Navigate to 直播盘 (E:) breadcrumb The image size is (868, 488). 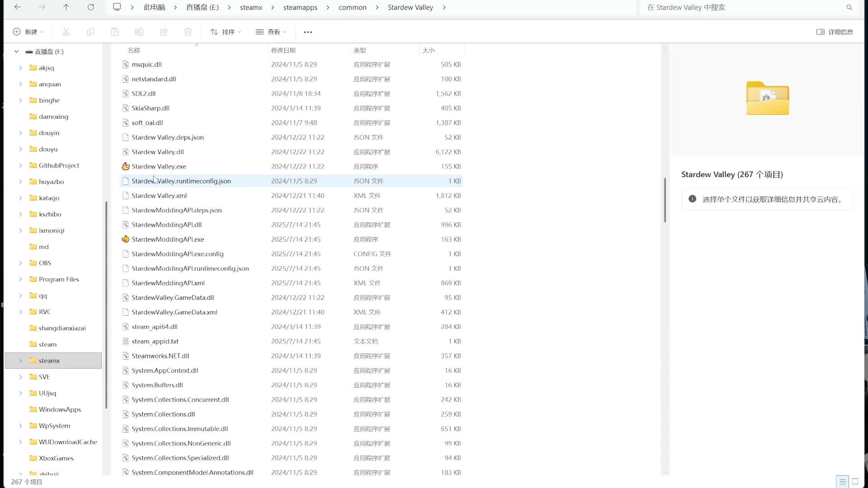[x=203, y=7]
